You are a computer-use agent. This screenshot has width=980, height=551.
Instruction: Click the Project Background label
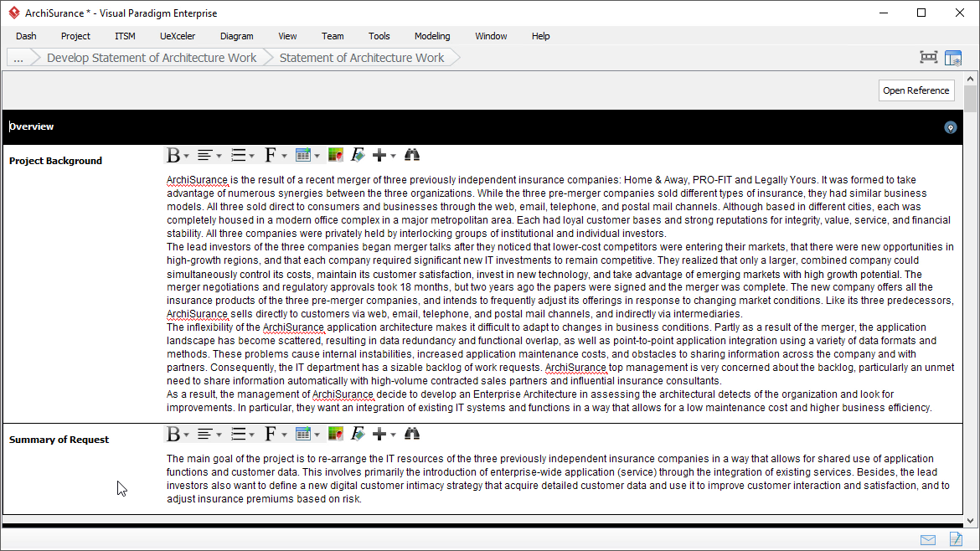pos(55,161)
